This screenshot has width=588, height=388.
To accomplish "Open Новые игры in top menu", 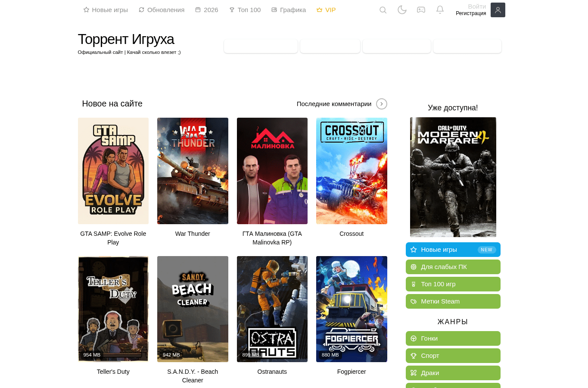I will coord(106,10).
